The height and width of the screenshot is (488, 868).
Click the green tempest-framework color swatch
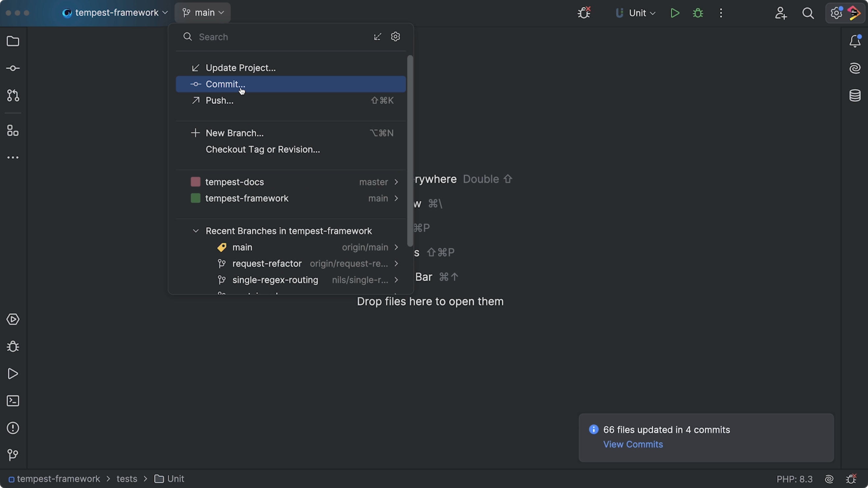click(x=196, y=198)
